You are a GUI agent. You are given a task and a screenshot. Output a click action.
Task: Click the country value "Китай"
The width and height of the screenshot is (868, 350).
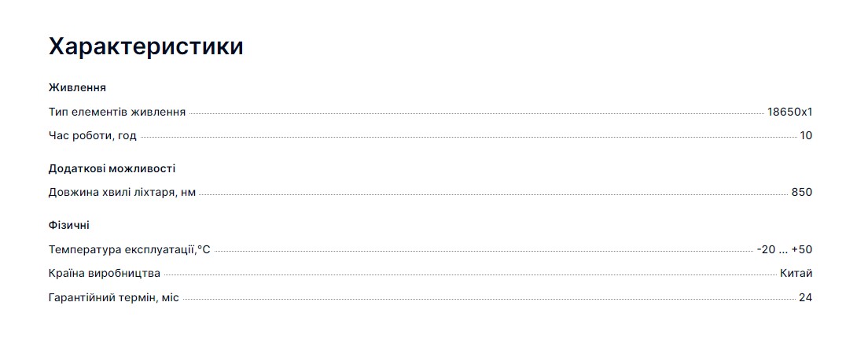click(796, 274)
